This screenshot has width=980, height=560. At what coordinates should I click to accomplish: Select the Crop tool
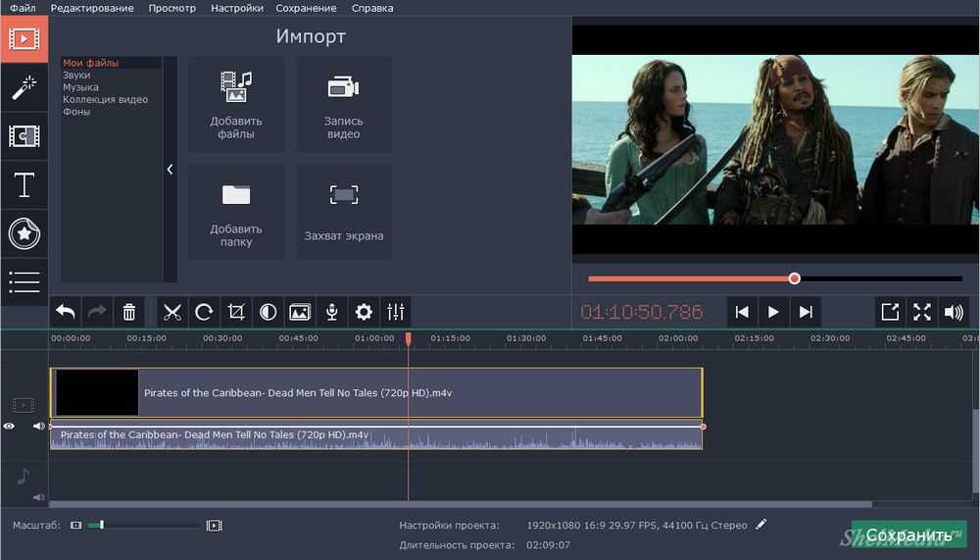click(235, 312)
